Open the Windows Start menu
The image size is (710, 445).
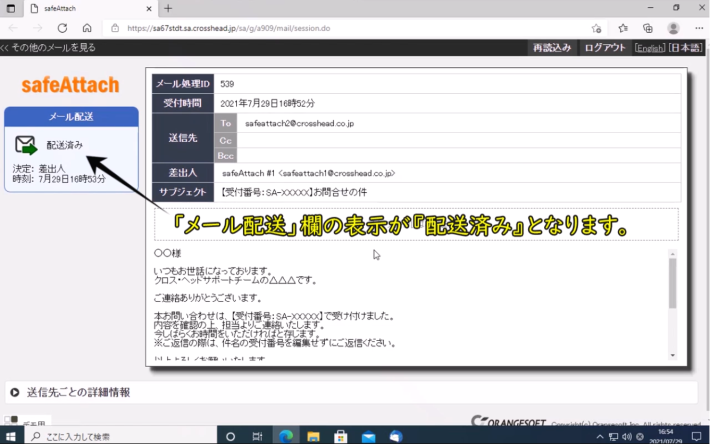11,436
